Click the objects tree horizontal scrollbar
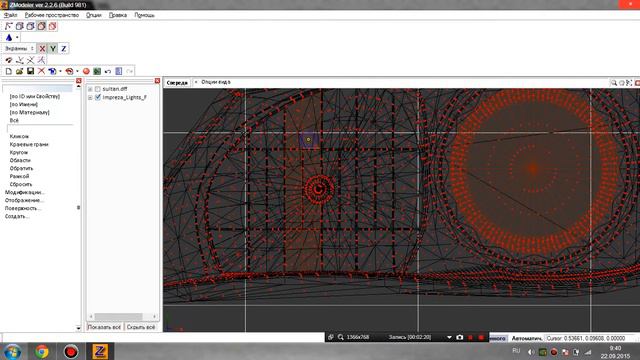The image size is (640, 360). coord(118,316)
